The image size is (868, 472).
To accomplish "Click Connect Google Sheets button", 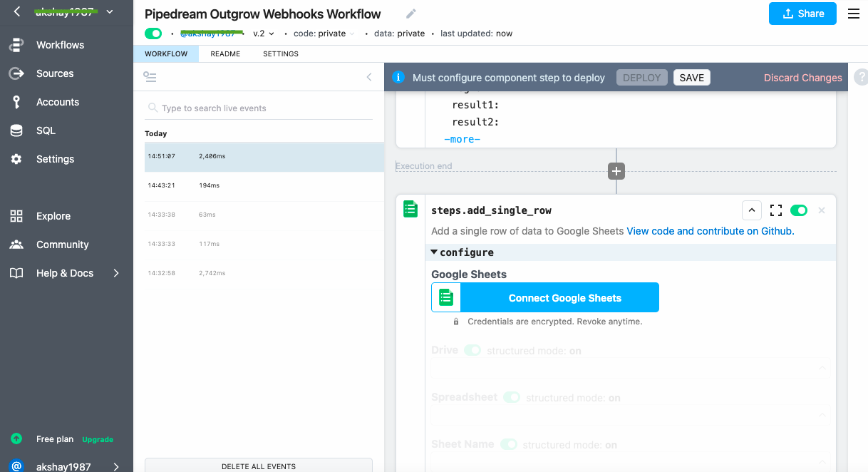I will click(545, 297).
